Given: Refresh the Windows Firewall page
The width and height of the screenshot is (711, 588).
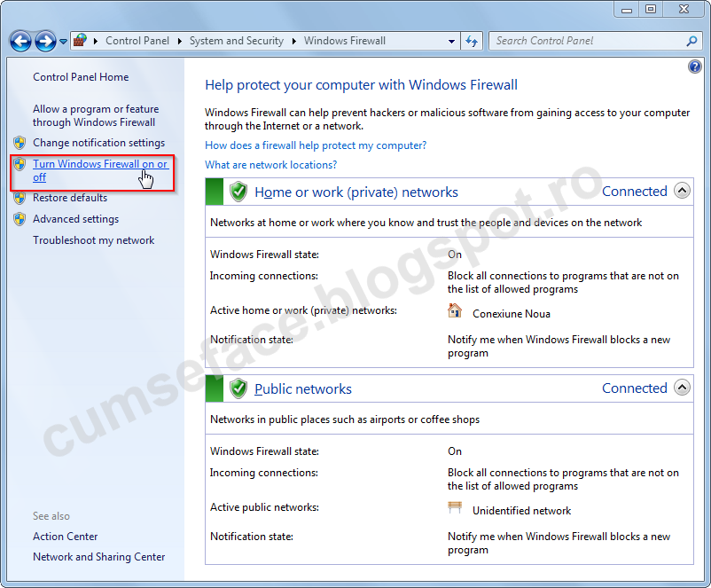Looking at the screenshot, I should point(472,42).
